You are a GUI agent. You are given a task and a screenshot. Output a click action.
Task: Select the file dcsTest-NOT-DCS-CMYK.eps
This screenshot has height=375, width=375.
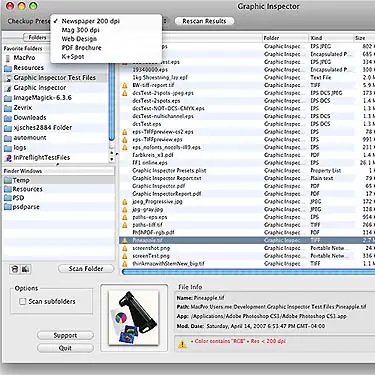click(x=168, y=109)
